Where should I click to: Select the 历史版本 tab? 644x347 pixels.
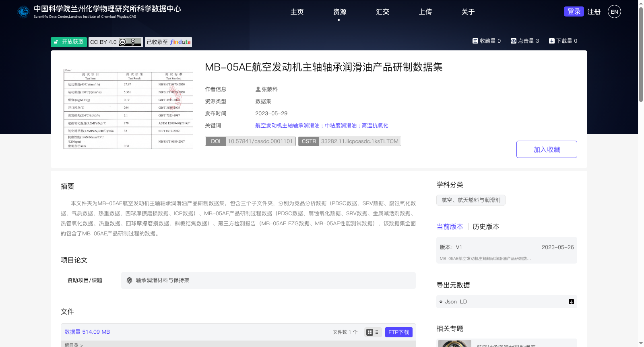click(486, 226)
